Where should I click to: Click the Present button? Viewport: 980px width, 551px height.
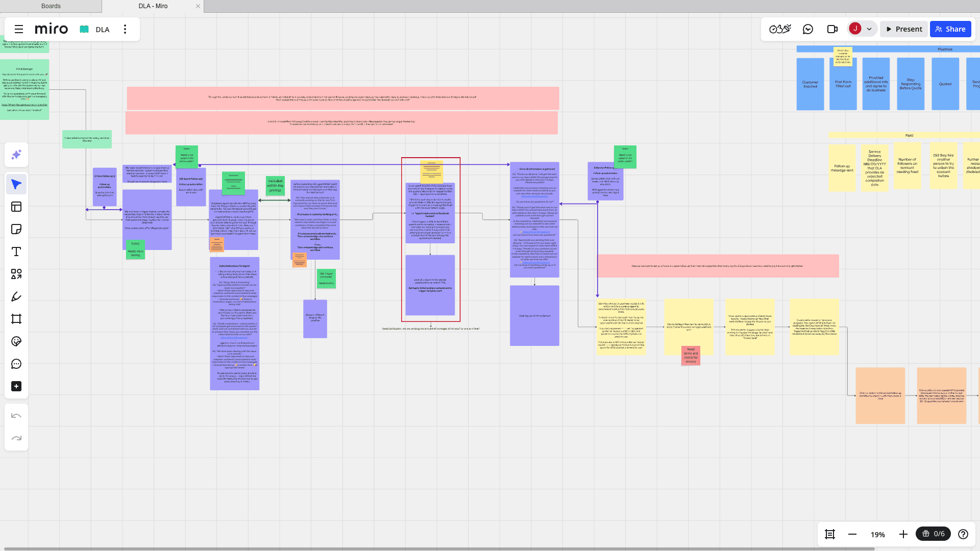pyautogui.click(x=904, y=29)
